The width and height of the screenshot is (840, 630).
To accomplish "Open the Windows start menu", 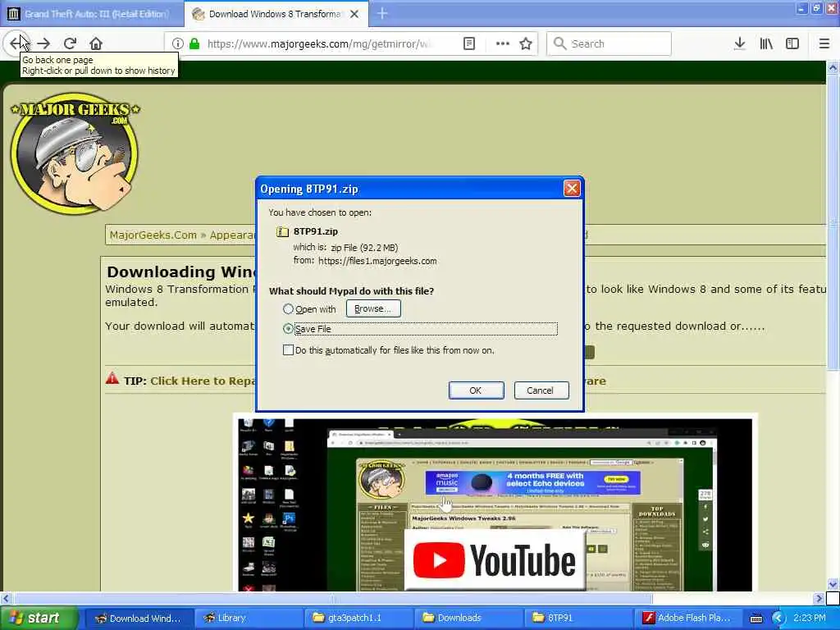I will pos(38,618).
